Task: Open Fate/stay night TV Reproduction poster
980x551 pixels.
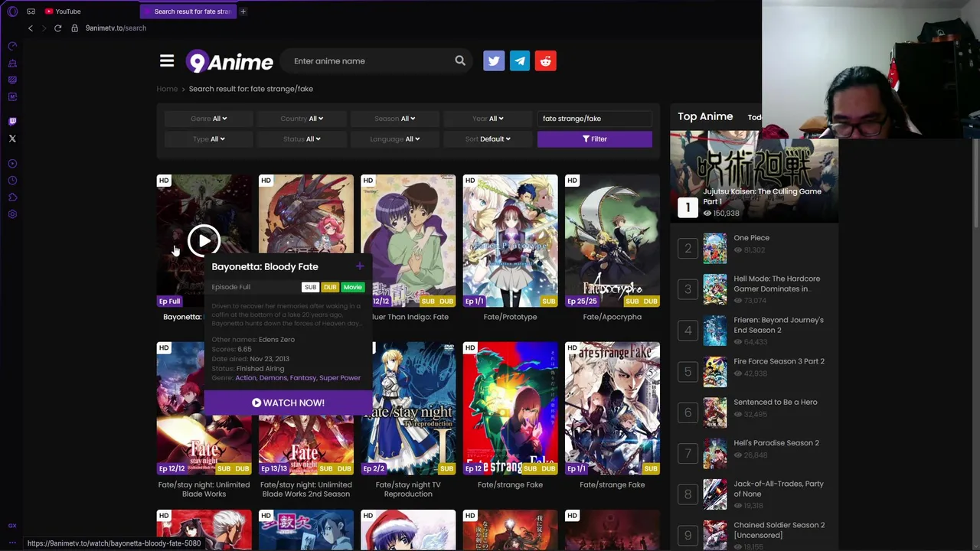Action: (x=408, y=409)
